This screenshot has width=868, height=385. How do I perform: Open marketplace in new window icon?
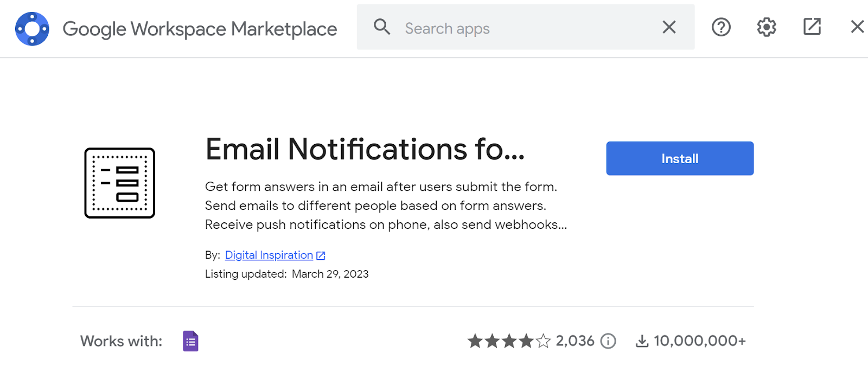coord(812,27)
